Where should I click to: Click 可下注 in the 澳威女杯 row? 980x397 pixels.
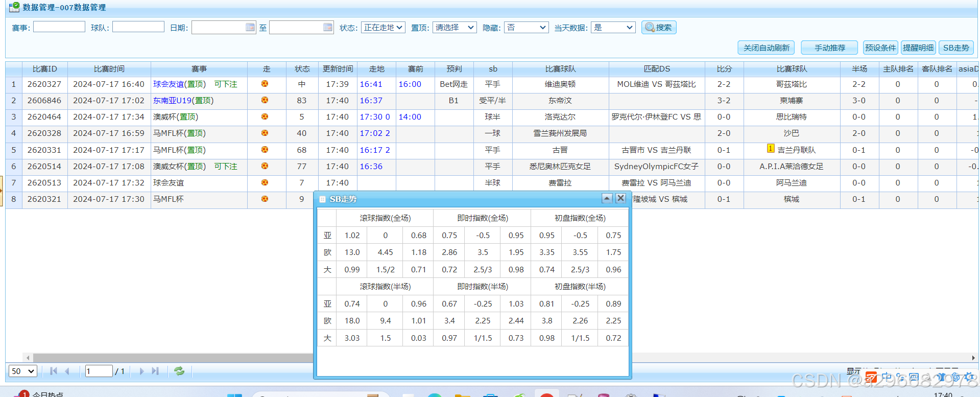[226, 167]
